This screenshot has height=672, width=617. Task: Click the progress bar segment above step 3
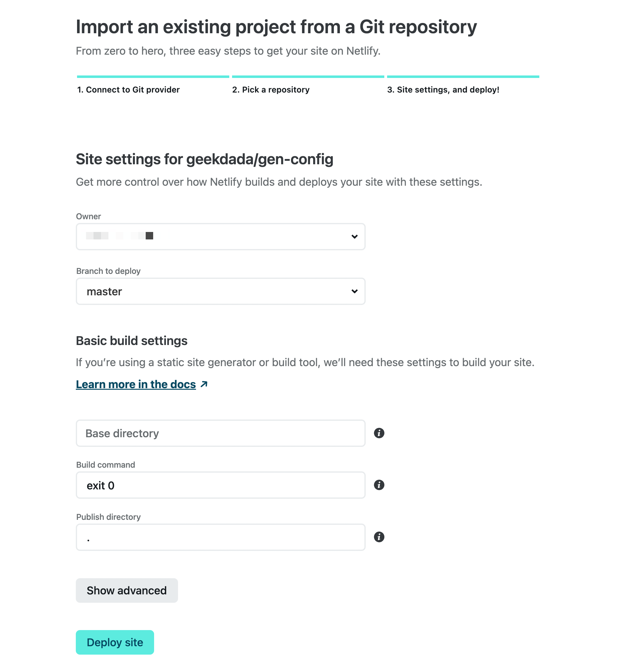[x=463, y=77]
